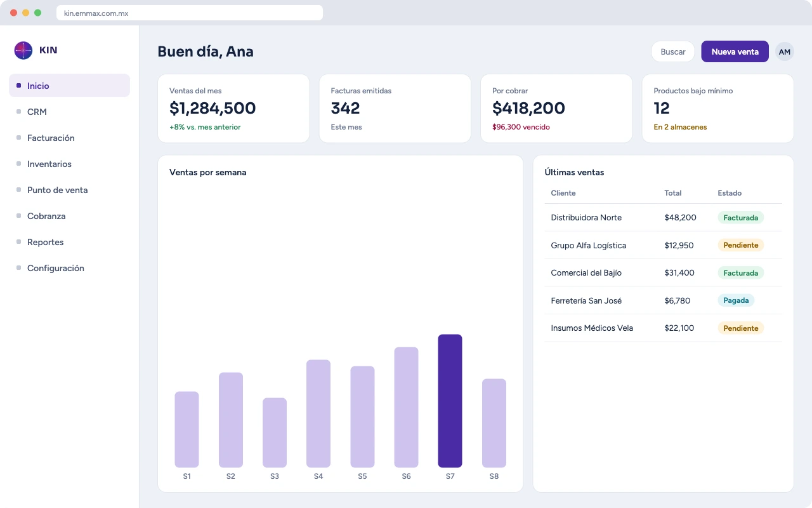Click the Buscar button
This screenshot has height=508, width=812.
[673, 51]
